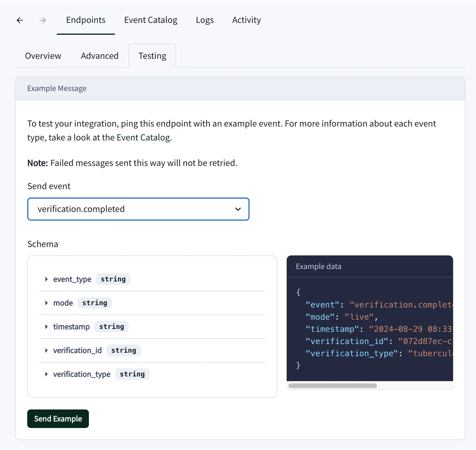Select the Advanced sub-tab
This screenshot has width=476, height=450.
click(x=100, y=56)
